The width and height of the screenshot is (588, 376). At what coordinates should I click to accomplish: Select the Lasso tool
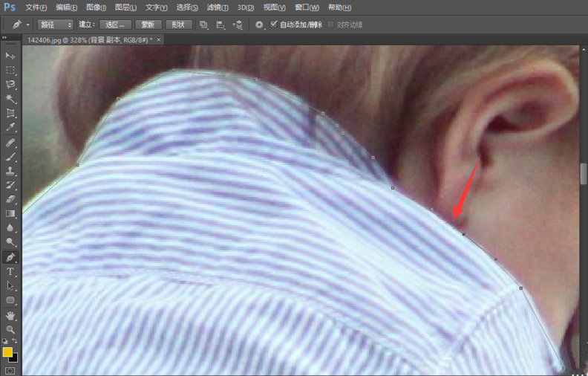click(x=10, y=85)
